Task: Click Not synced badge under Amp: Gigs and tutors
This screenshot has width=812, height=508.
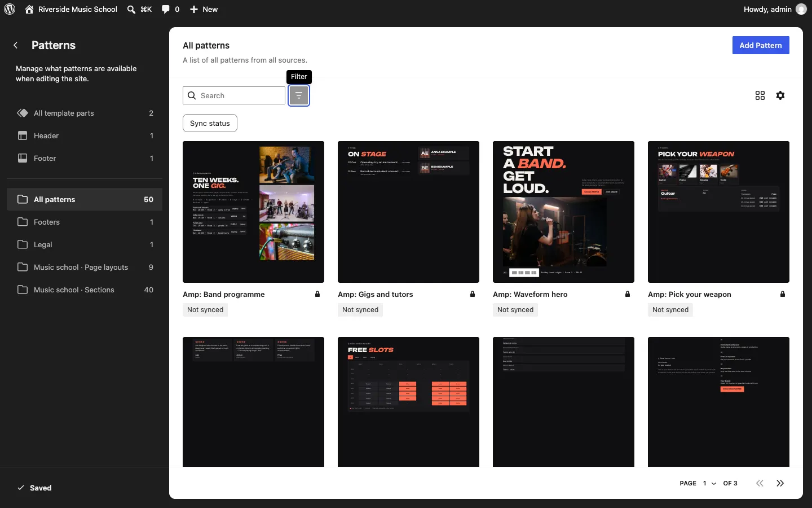Action: [x=360, y=309]
